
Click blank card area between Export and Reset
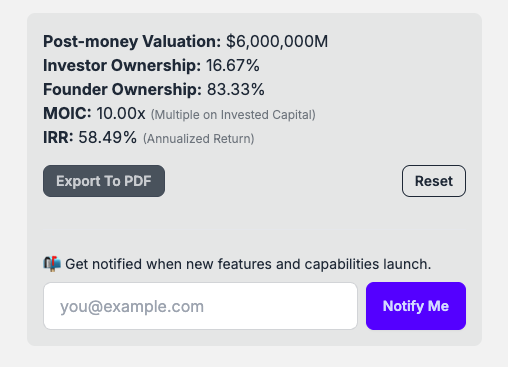pos(283,181)
